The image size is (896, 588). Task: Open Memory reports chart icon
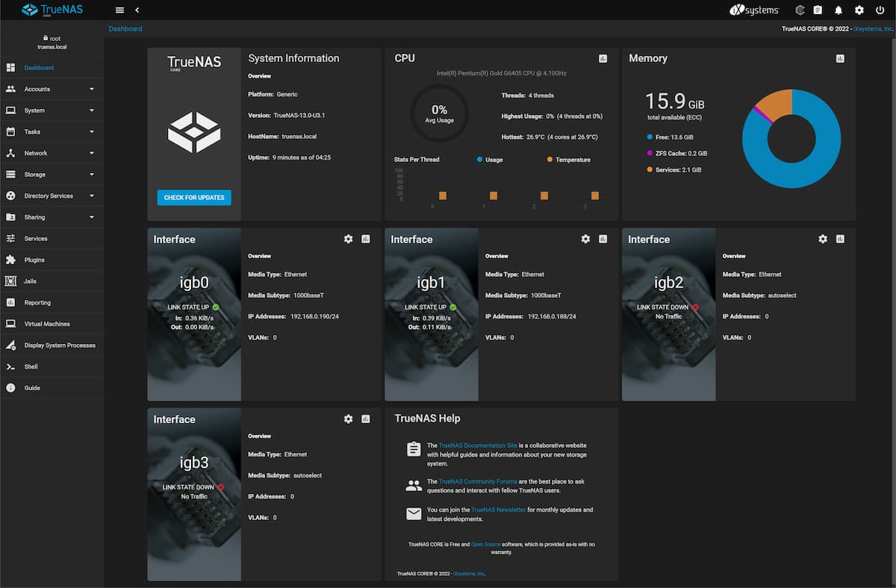click(840, 59)
